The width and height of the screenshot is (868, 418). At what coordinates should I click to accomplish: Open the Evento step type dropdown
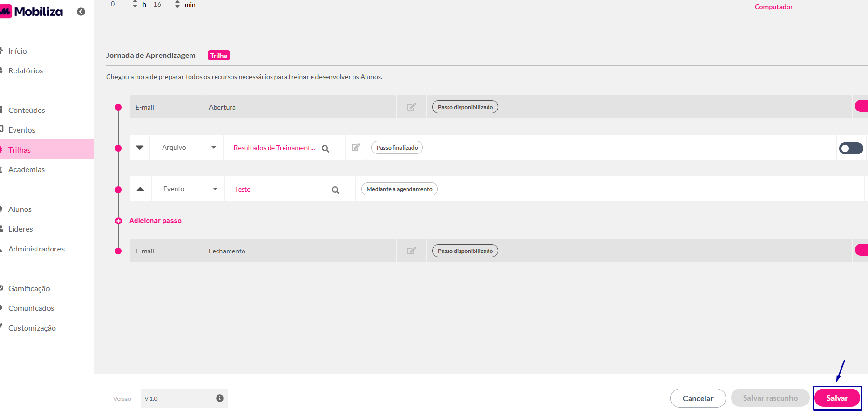click(189, 189)
